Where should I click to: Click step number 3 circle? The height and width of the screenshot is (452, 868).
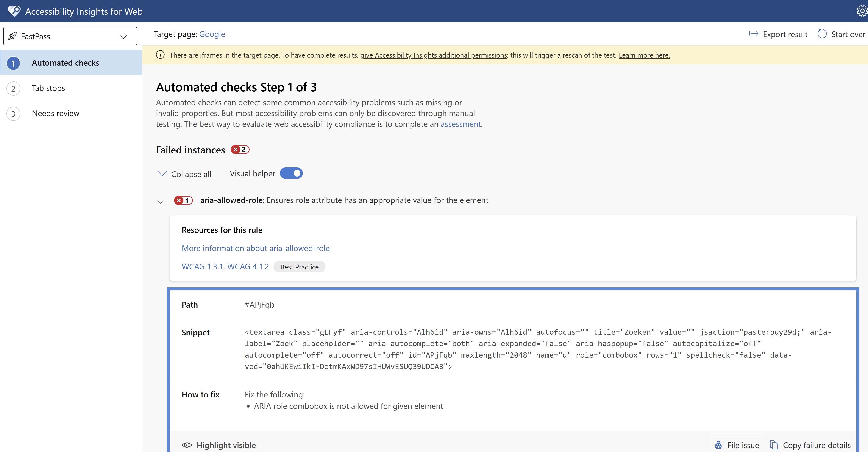[x=13, y=114]
